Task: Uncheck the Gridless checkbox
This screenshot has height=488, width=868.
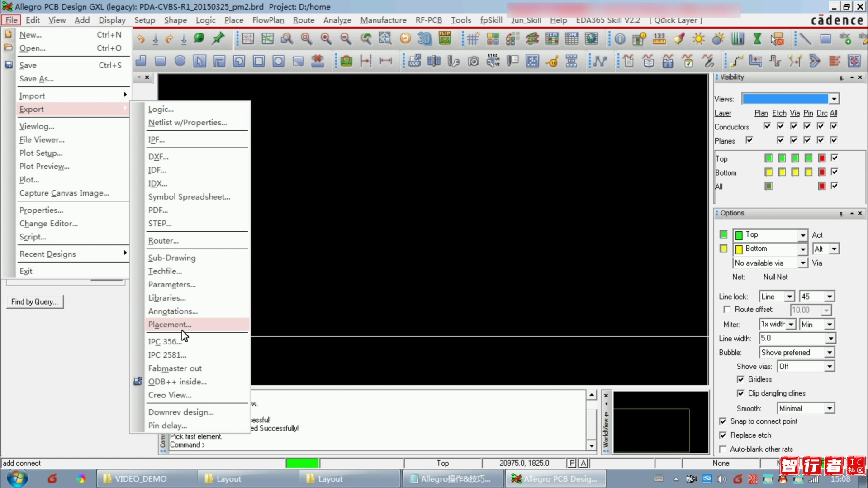Action: [740, 379]
